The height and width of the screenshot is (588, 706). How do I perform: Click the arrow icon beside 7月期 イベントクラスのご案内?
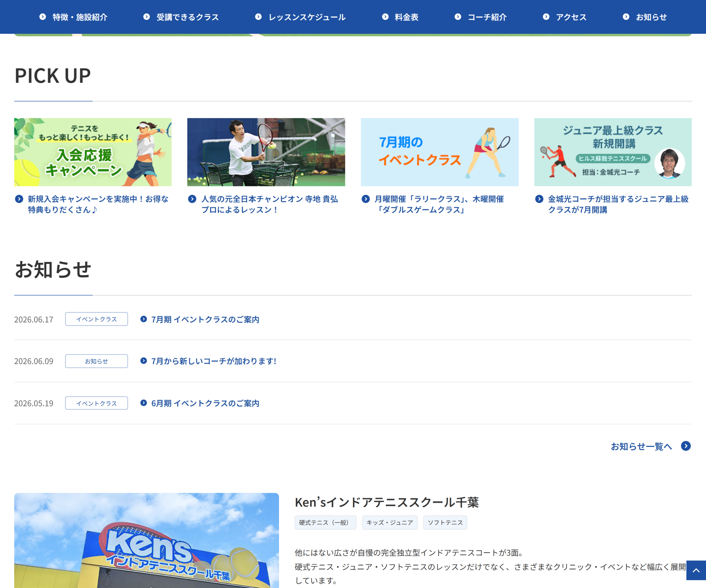[x=144, y=319]
